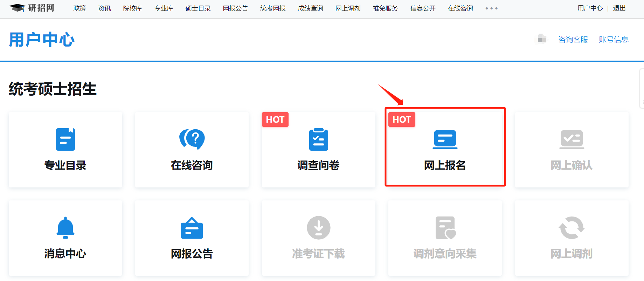Click the 在线咨询 question bubble icon
Viewport: 644px width, 281px height.
[192, 139]
